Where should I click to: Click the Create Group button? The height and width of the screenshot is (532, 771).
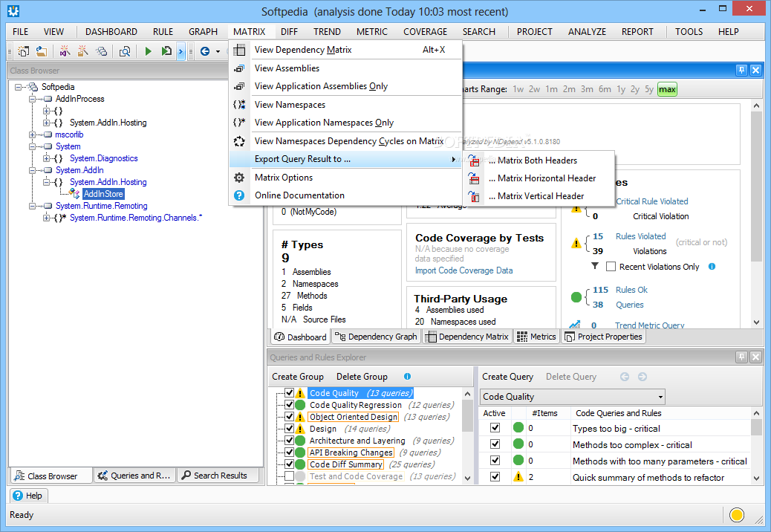click(298, 377)
